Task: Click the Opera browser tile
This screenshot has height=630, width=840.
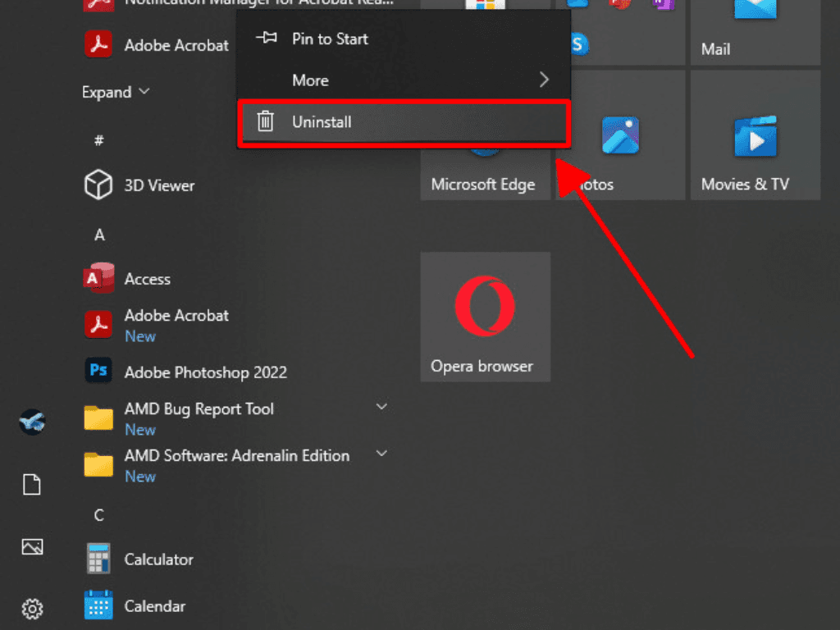Action: [x=485, y=317]
